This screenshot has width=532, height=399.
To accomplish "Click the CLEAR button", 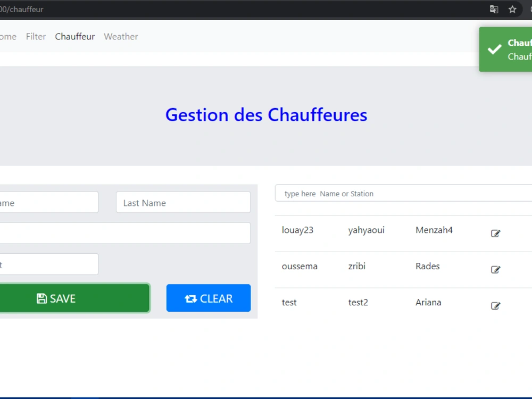I will [x=209, y=298].
